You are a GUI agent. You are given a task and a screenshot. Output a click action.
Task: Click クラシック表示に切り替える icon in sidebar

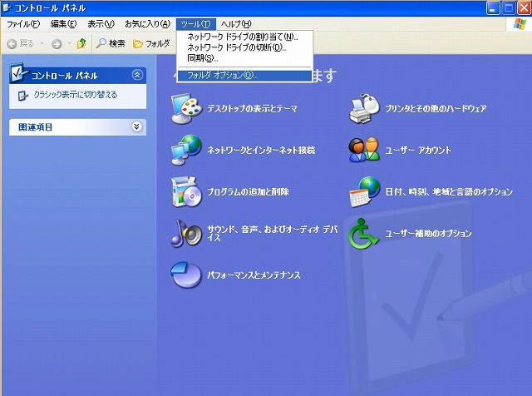[22, 96]
